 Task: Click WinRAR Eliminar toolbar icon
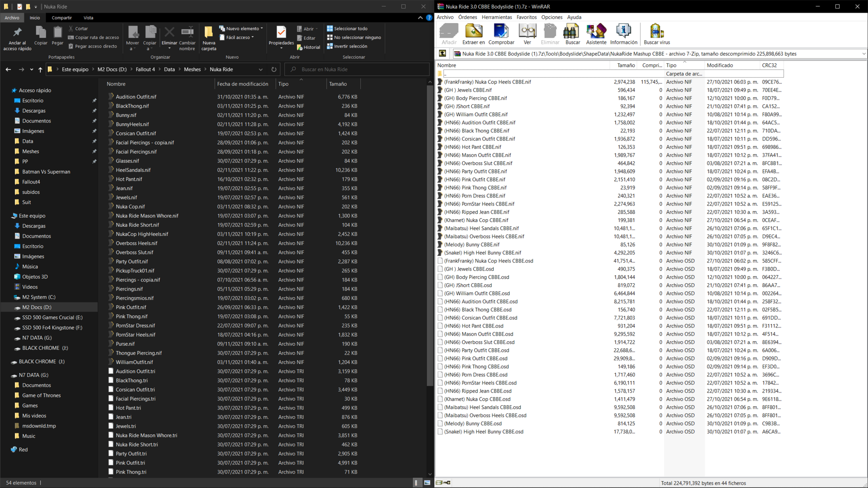coord(550,31)
